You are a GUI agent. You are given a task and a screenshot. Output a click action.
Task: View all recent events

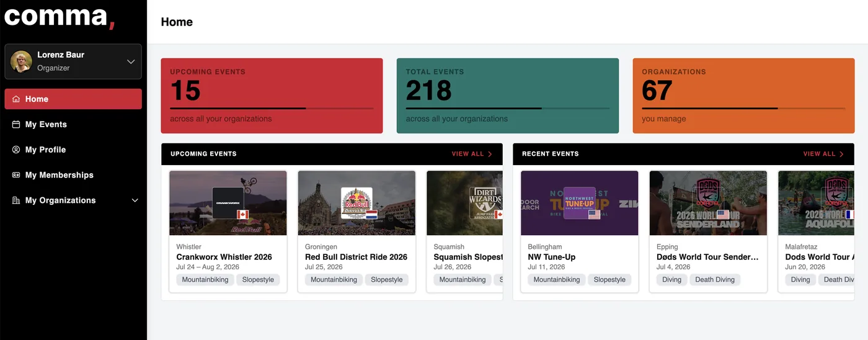[x=823, y=154]
